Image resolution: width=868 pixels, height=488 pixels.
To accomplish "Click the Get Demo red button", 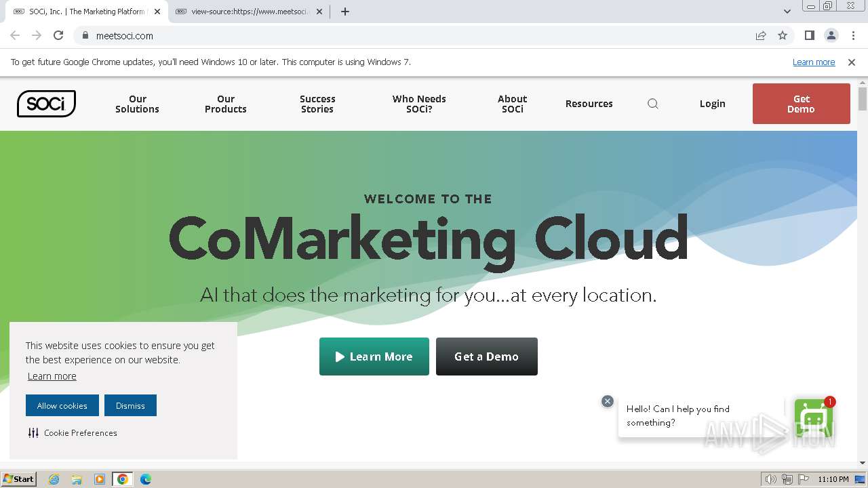I will (801, 104).
